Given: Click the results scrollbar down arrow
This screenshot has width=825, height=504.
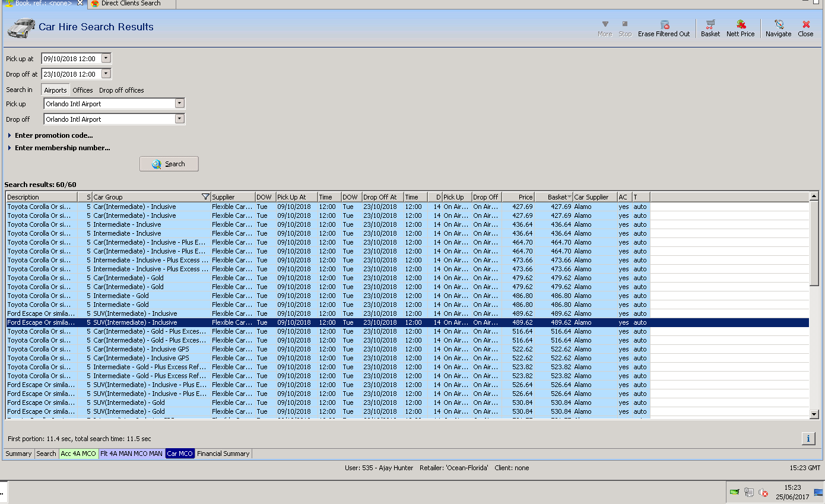Looking at the screenshot, I should pos(814,414).
